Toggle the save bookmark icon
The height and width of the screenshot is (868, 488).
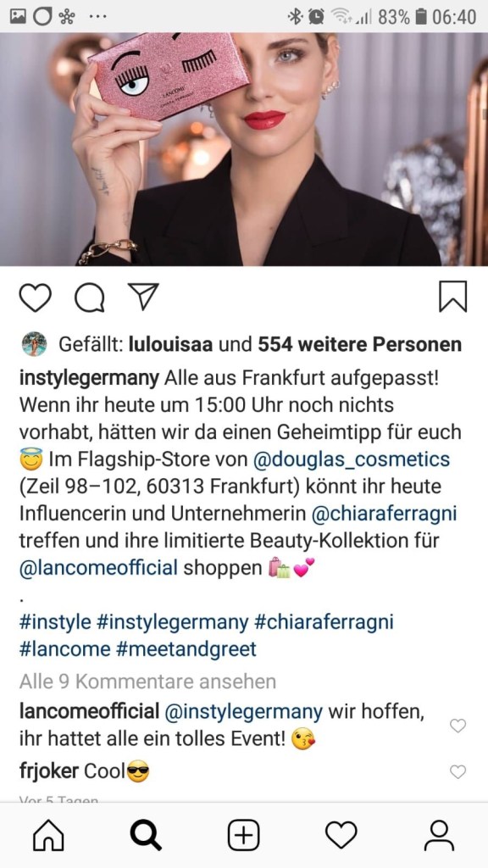(452, 297)
